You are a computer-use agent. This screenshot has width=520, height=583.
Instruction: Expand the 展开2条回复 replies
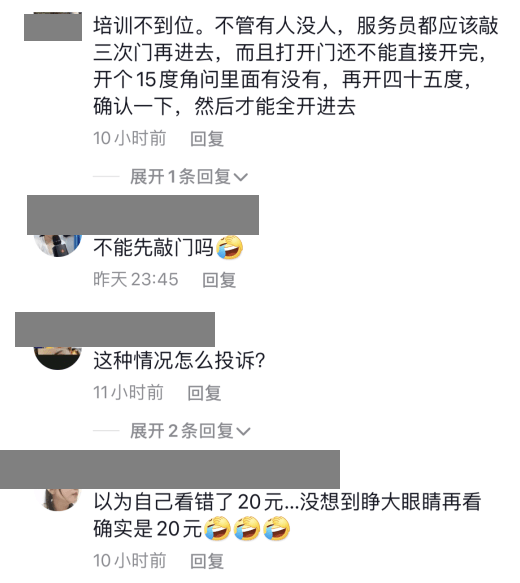[x=190, y=431]
